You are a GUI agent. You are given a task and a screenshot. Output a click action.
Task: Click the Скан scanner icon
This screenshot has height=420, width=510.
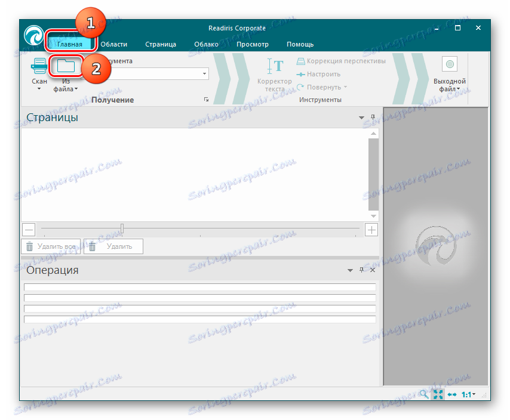click(39, 66)
